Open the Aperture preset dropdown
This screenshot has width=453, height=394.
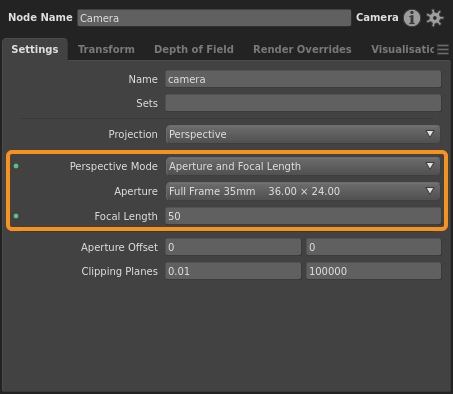[303, 191]
